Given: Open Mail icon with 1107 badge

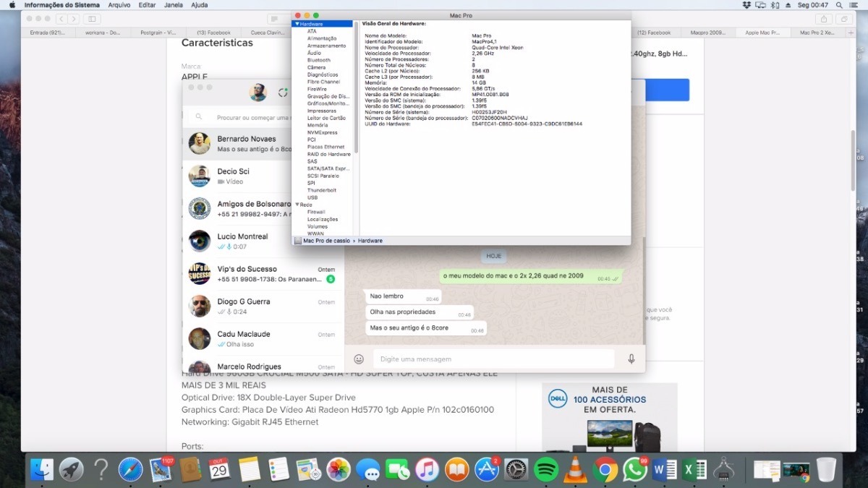Looking at the screenshot, I should [161, 470].
